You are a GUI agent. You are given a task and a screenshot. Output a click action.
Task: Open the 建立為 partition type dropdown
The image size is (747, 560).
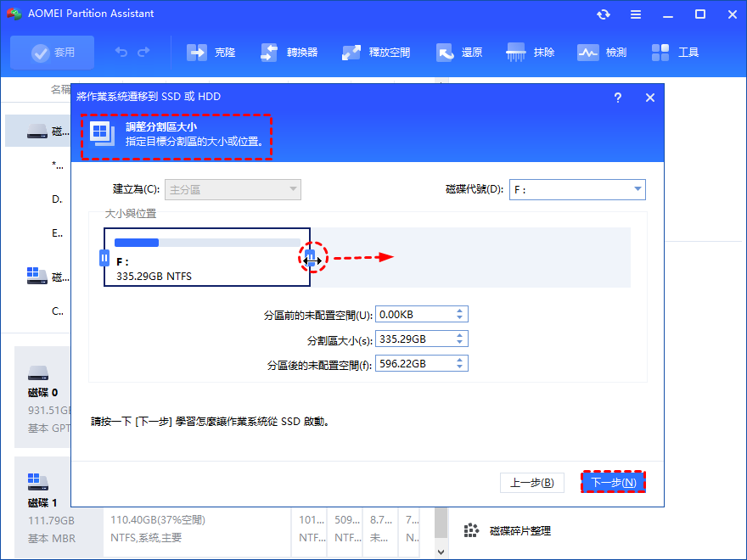(x=233, y=189)
